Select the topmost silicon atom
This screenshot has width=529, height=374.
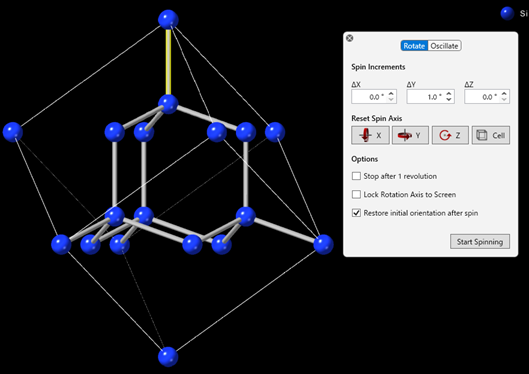(x=168, y=20)
